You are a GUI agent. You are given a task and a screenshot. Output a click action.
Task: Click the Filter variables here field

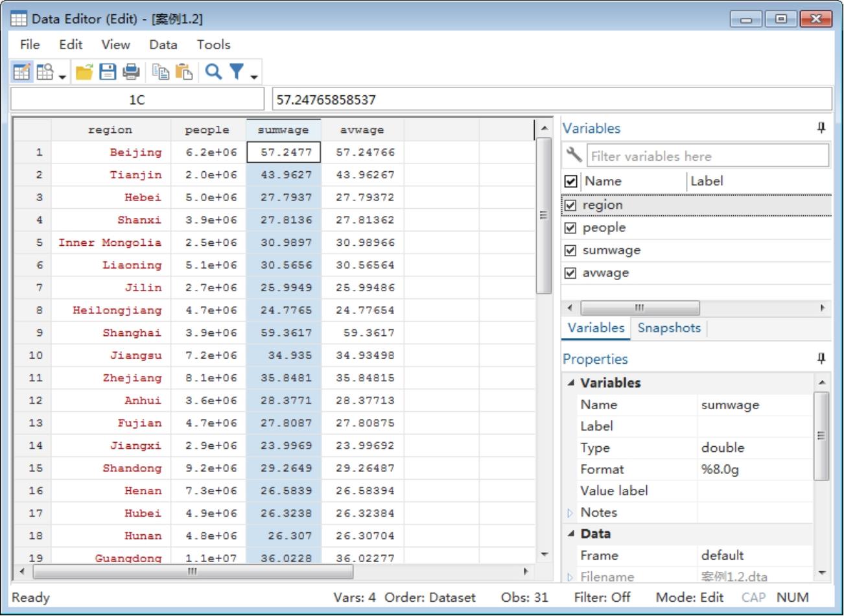pos(707,156)
